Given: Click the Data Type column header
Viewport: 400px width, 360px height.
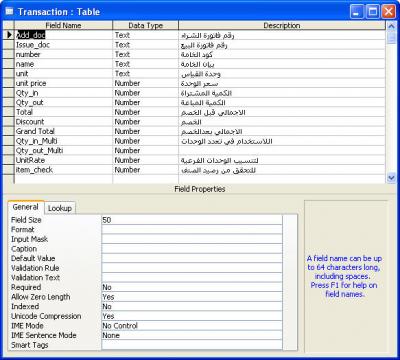Looking at the screenshot, I should 146,25.
